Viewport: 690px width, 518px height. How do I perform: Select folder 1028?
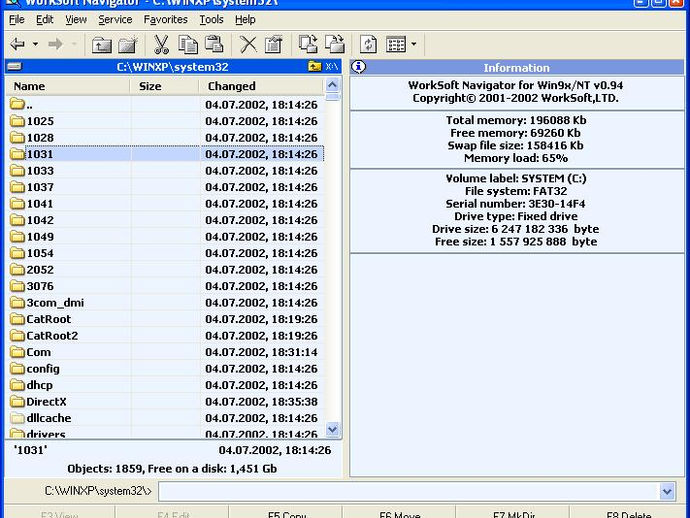[165, 138]
